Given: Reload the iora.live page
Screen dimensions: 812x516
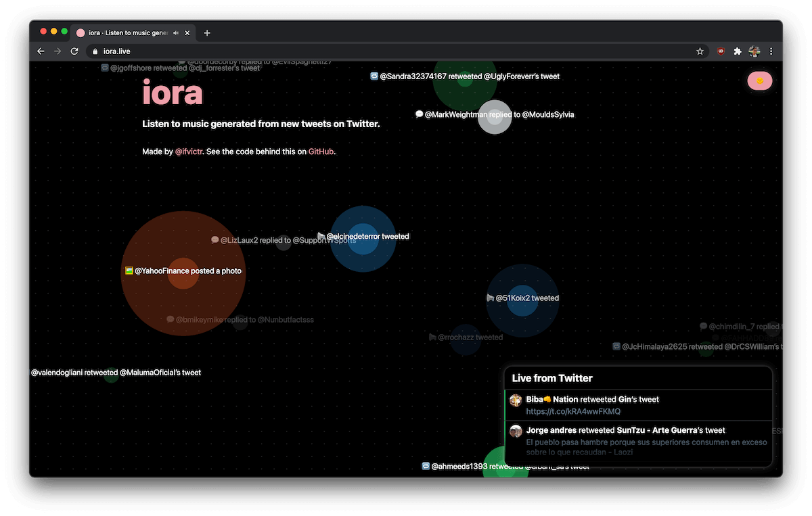Looking at the screenshot, I should 74,51.
